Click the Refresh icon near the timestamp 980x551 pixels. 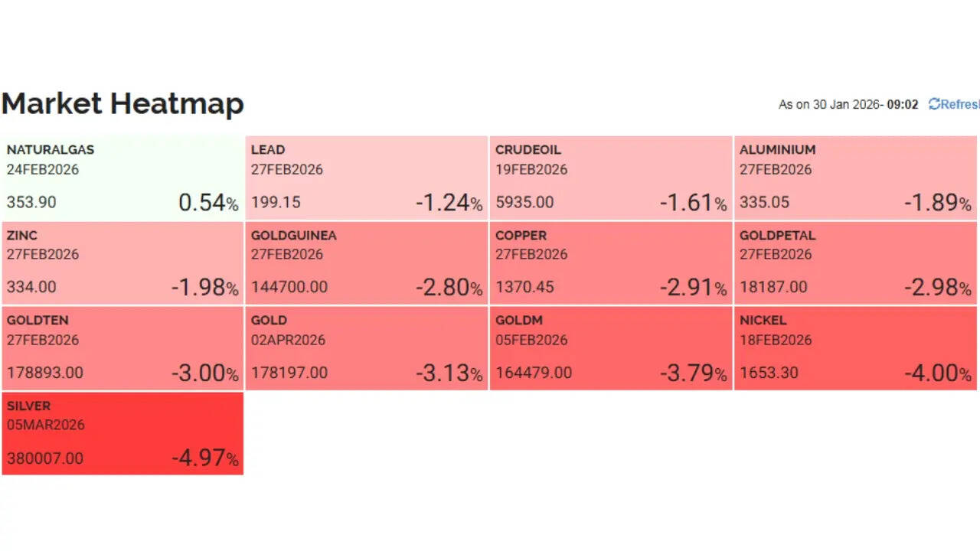(x=934, y=104)
